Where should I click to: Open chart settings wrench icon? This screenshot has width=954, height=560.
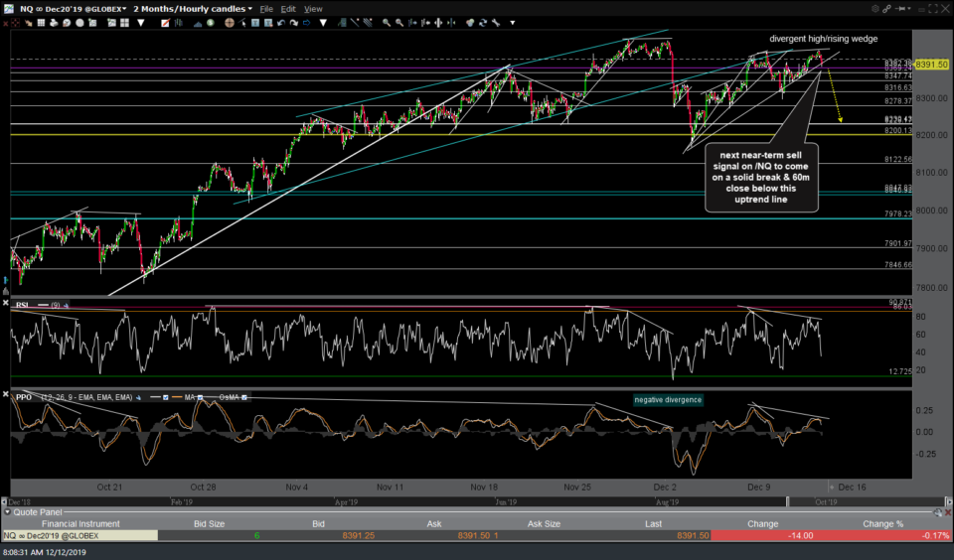click(495, 23)
